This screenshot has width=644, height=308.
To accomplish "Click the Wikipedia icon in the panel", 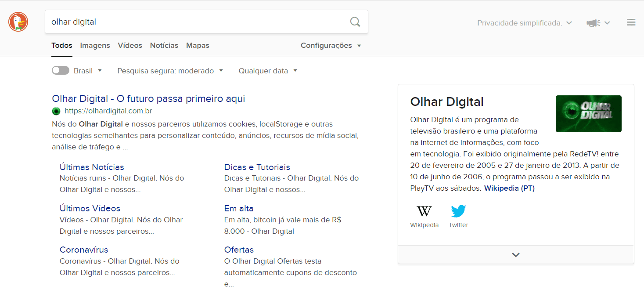I will click(424, 211).
